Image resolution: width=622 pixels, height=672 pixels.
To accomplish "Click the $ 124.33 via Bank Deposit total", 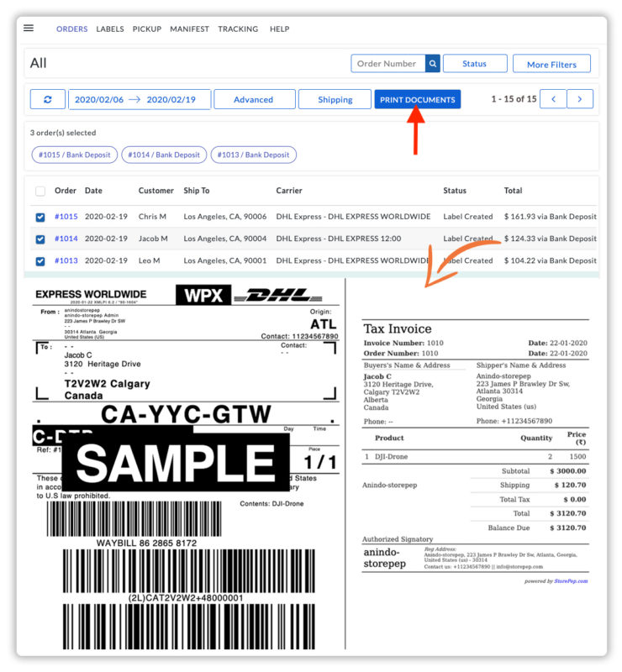I will (551, 239).
